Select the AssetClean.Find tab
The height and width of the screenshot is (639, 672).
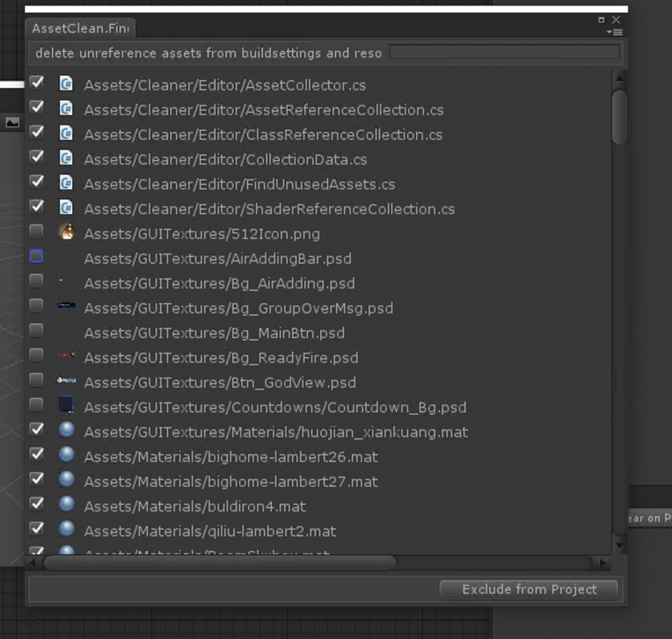click(80, 28)
